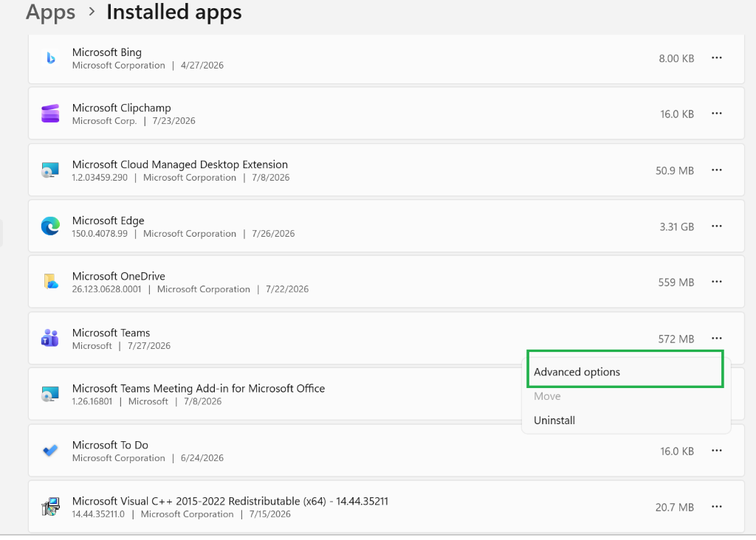756x540 pixels.
Task: Click the 6/24/2026 To Do install date
Action: (x=202, y=458)
